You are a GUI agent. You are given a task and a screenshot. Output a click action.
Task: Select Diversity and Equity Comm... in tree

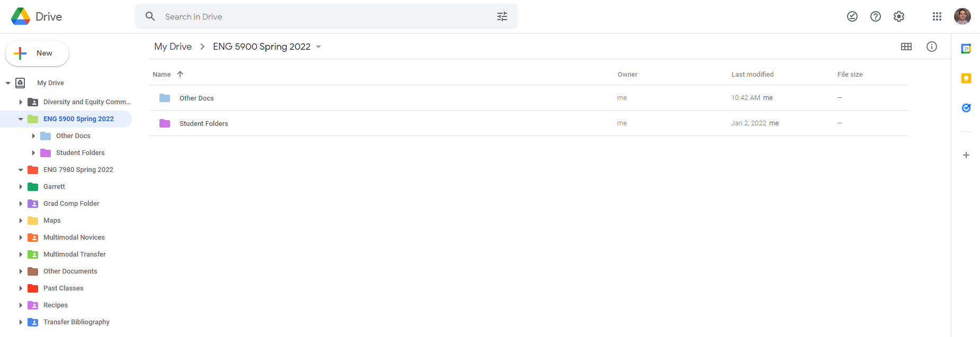[x=87, y=102]
